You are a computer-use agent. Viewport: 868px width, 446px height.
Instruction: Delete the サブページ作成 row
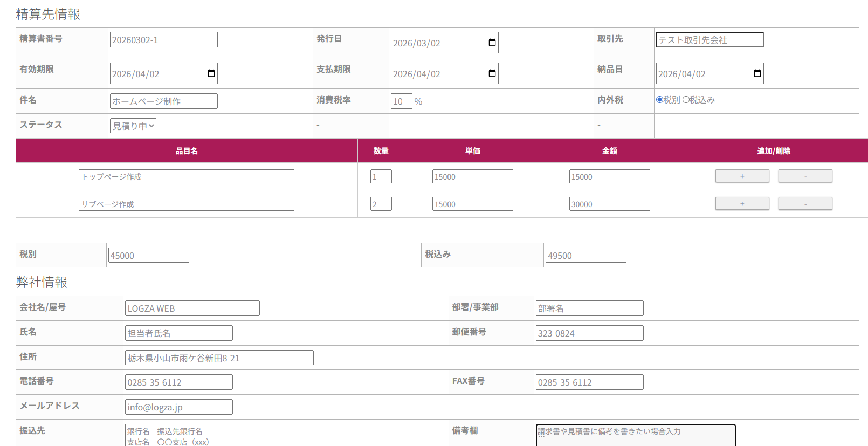(x=805, y=204)
